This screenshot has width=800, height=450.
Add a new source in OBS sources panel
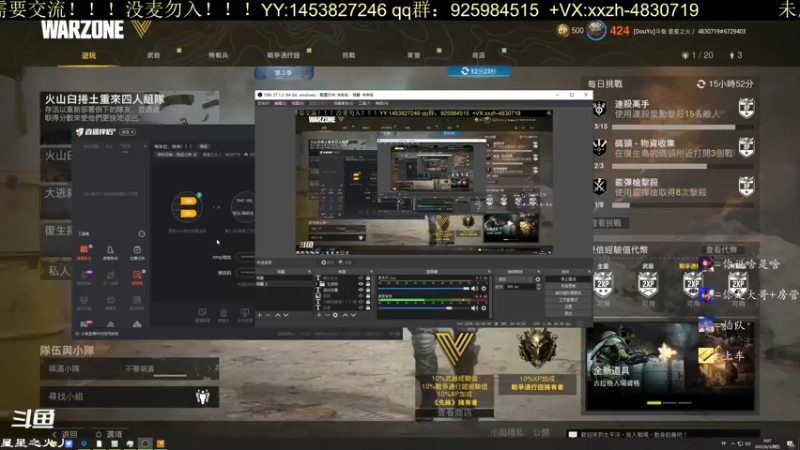319,315
